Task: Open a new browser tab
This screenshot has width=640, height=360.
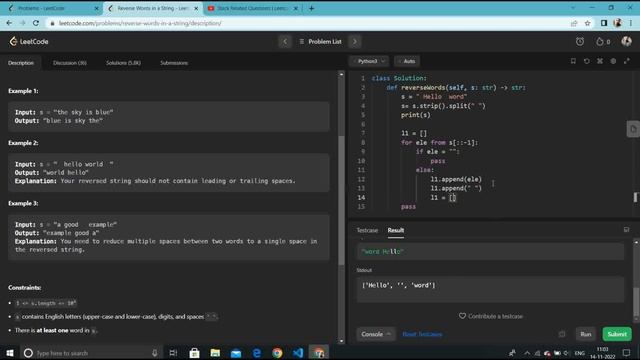Action: (x=311, y=8)
